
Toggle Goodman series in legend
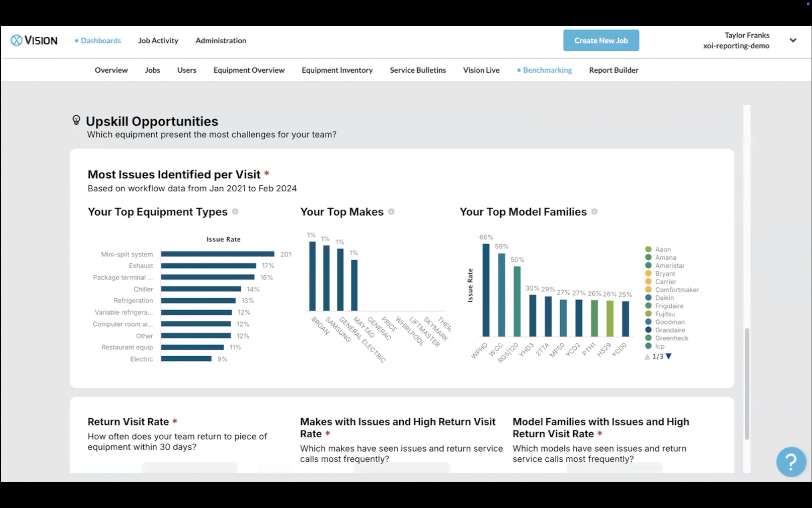click(x=670, y=322)
